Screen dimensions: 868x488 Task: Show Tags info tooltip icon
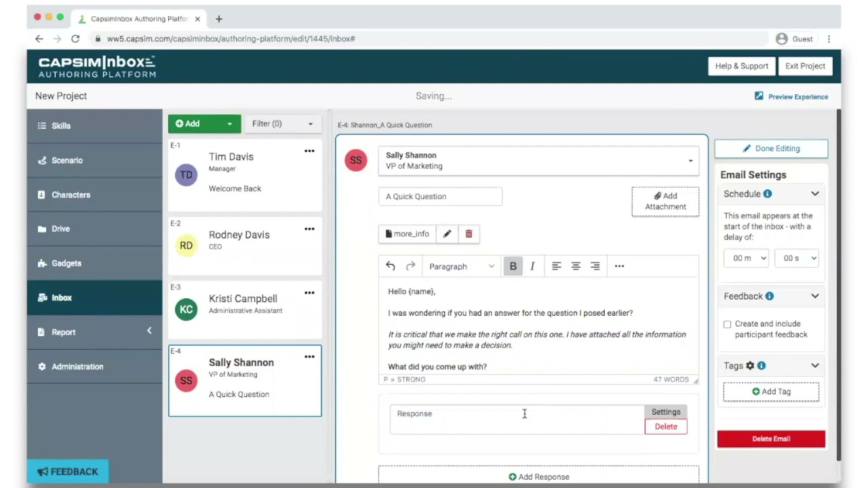pyautogui.click(x=762, y=365)
